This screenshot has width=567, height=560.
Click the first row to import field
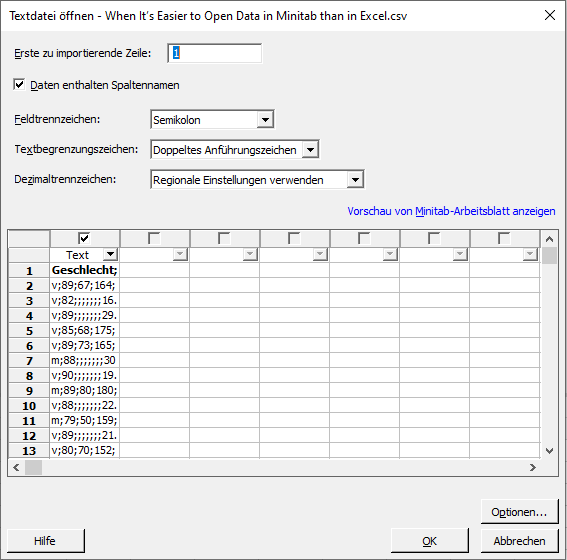(214, 53)
